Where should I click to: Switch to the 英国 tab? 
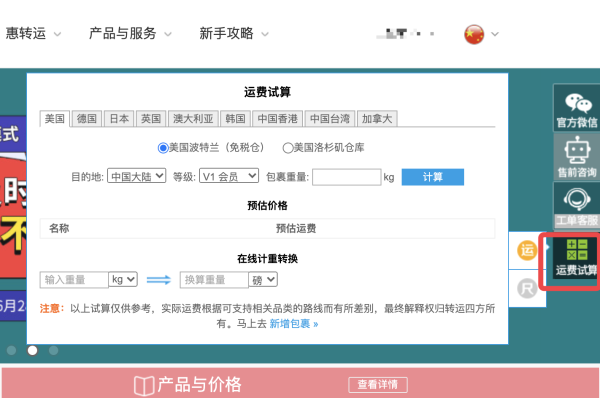pyautogui.click(x=151, y=119)
